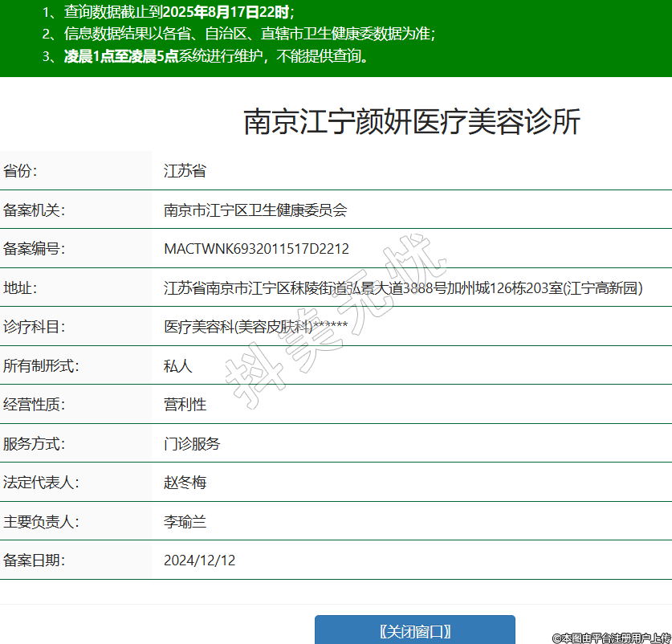Image resolution: width=672 pixels, height=644 pixels.
Task: Select the filing number MACTWNK6932011517D2212
Action: [x=256, y=249]
